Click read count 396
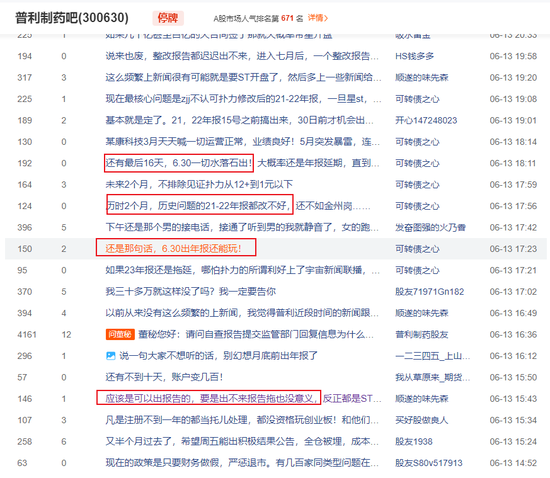 25,227
